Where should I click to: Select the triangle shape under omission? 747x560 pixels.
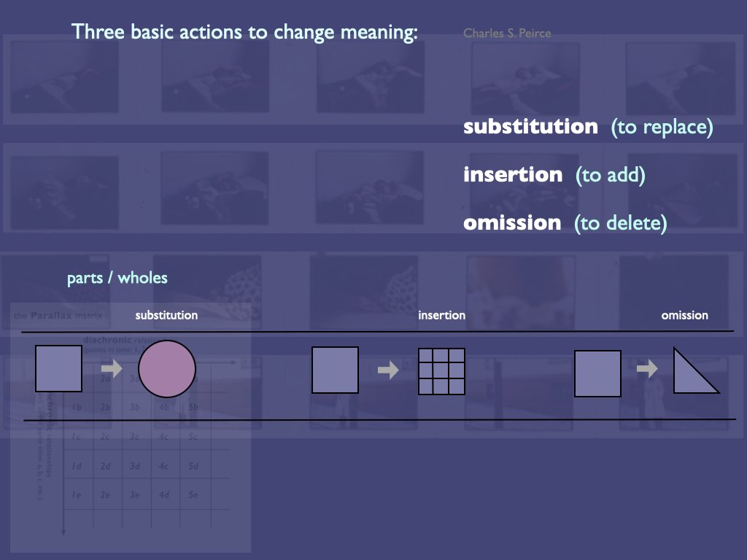coord(696,370)
